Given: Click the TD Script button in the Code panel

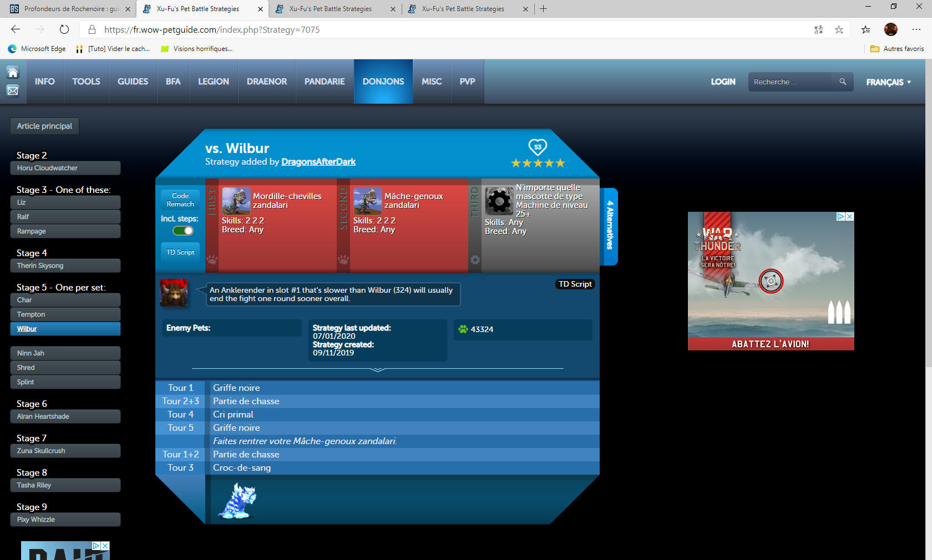Looking at the screenshot, I should click(180, 252).
